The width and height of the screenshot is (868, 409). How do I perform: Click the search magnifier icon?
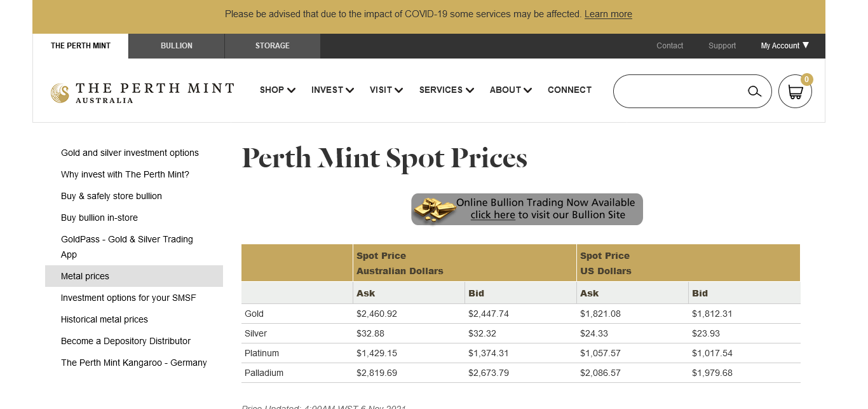(754, 91)
